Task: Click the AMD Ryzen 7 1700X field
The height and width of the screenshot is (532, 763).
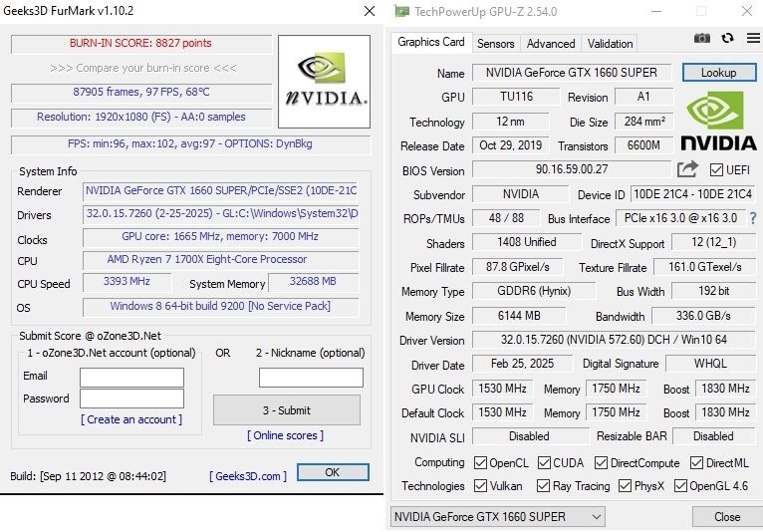Action: (221, 259)
